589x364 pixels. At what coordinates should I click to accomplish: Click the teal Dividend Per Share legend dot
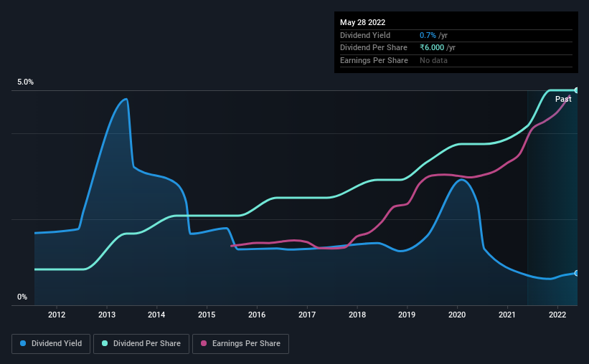tap(105, 343)
